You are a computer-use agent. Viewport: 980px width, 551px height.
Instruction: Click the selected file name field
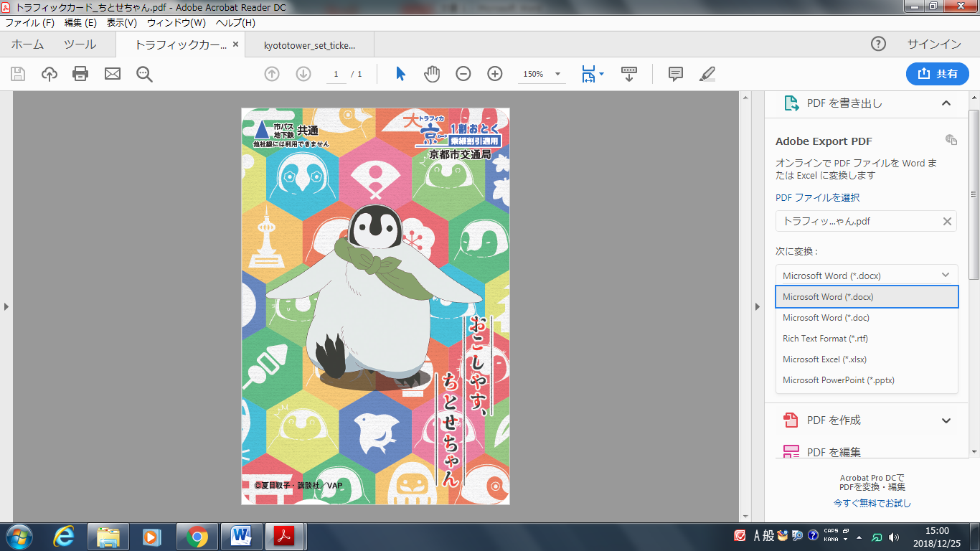tap(866, 222)
